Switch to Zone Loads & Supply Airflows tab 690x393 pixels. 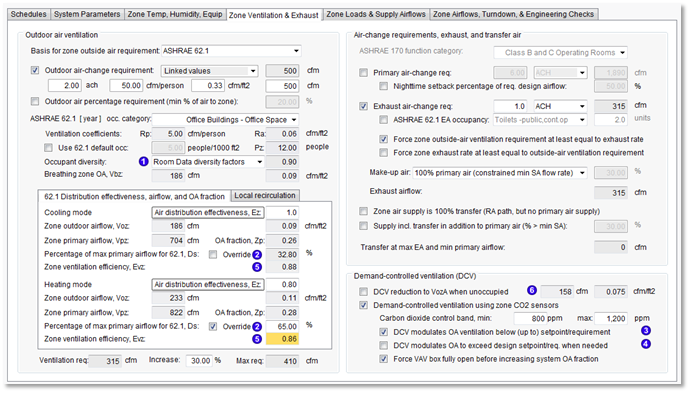click(376, 14)
